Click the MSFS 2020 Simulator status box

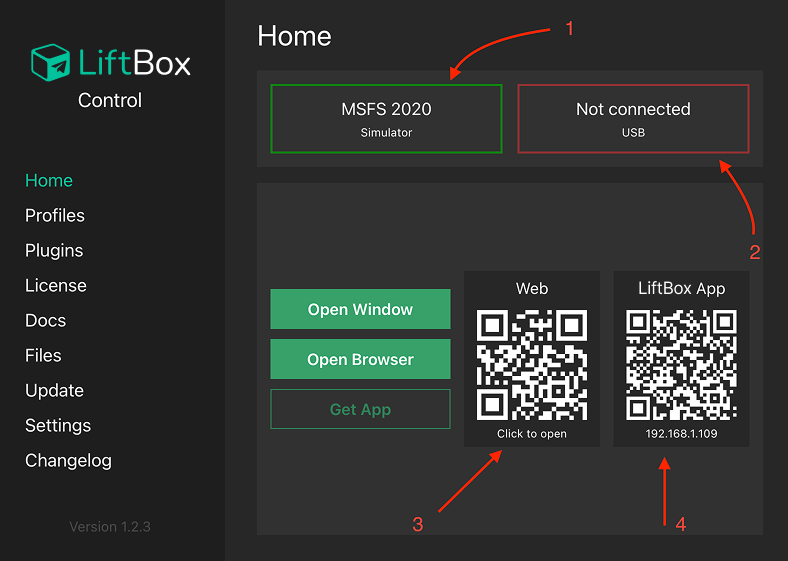(386, 119)
